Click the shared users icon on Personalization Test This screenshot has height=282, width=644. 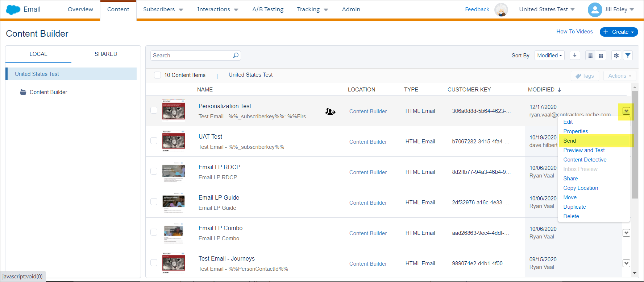tap(330, 111)
